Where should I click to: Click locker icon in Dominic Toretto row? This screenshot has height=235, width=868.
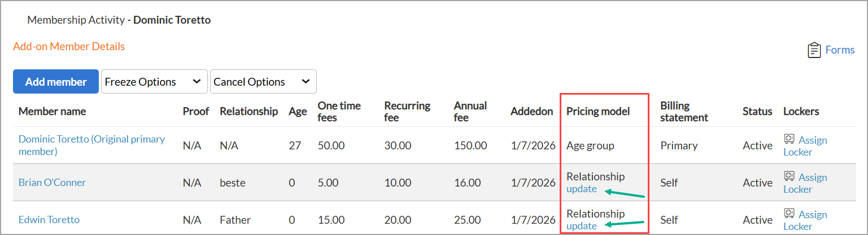(x=789, y=139)
